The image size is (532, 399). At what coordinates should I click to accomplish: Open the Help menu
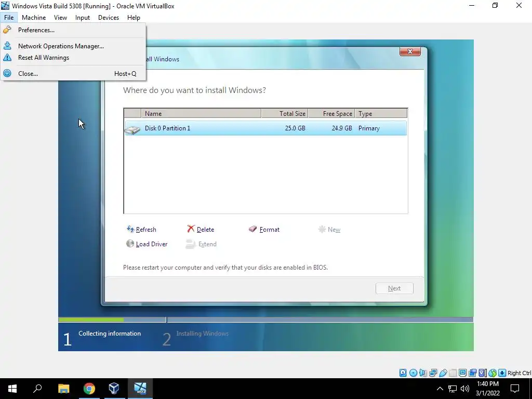134,17
